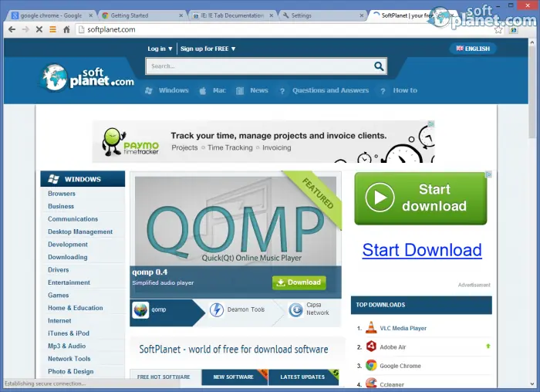Viewport: 540px width, 392px height.
Task: Switch to the IE Tab Documentation tab
Action: coord(231,15)
